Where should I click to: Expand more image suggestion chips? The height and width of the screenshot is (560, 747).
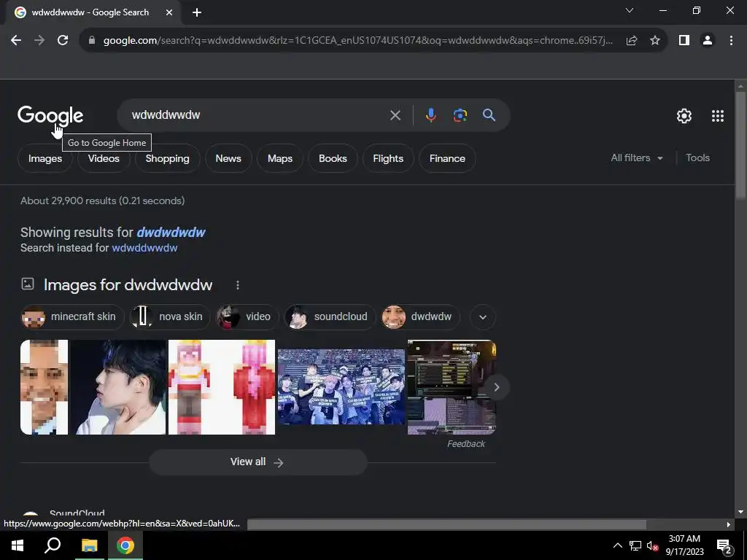coord(483,317)
